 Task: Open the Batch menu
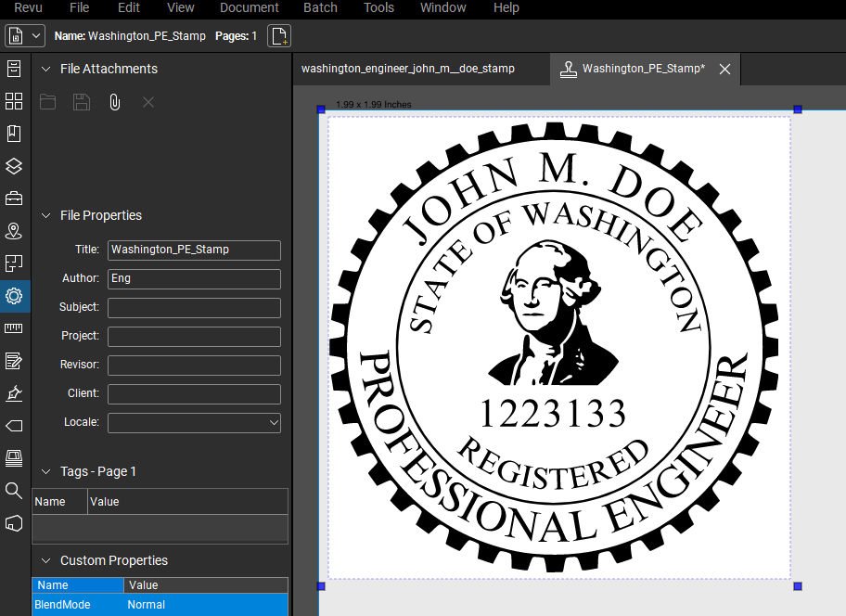click(320, 8)
